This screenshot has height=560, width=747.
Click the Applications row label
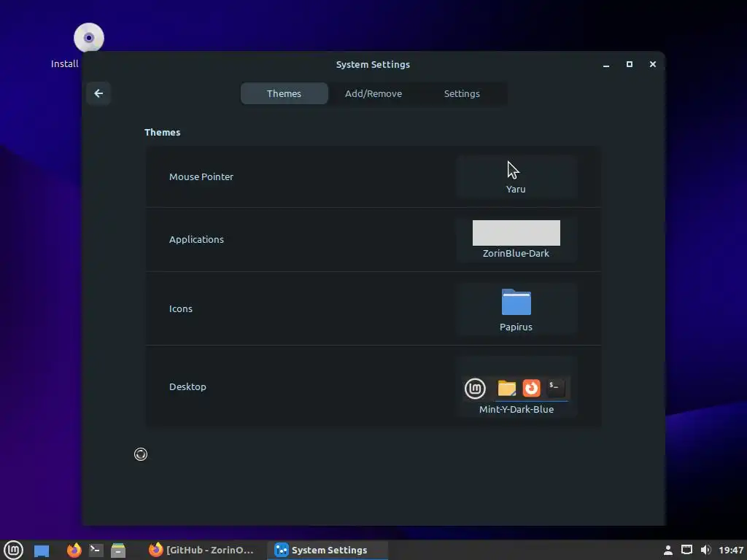196,239
